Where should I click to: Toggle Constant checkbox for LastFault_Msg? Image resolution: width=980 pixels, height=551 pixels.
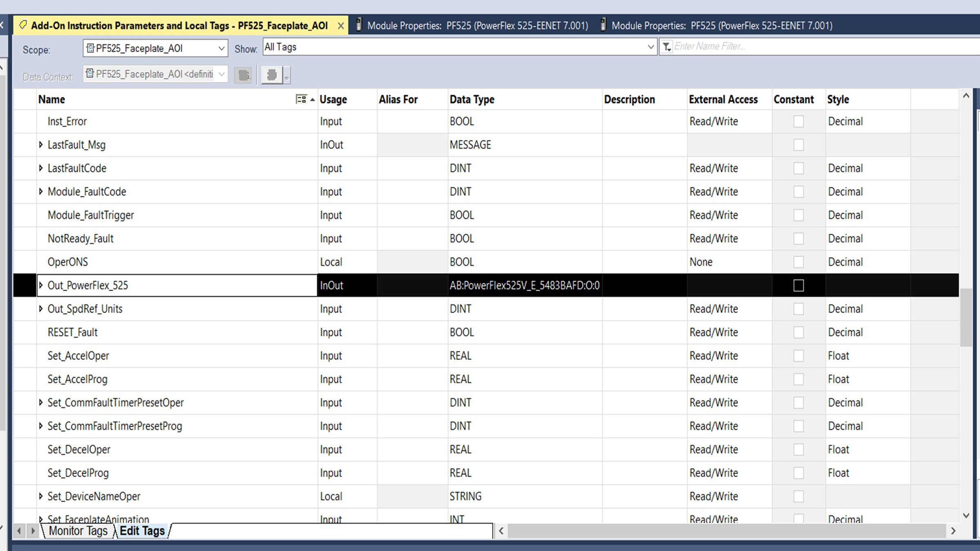(798, 144)
